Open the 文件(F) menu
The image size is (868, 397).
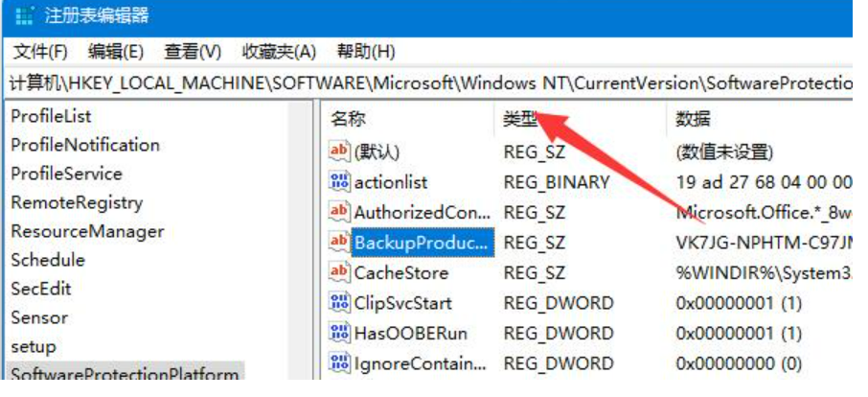(x=41, y=51)
